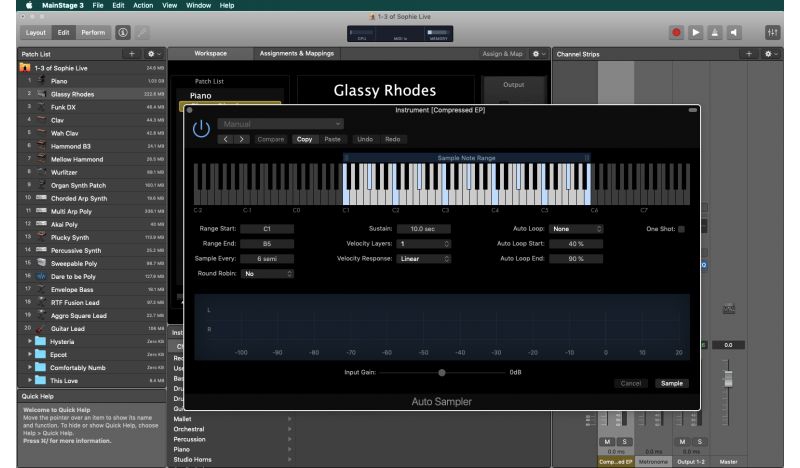
Task: Click the Dare to be Poly patch icon
Action: tap(41, 276)
